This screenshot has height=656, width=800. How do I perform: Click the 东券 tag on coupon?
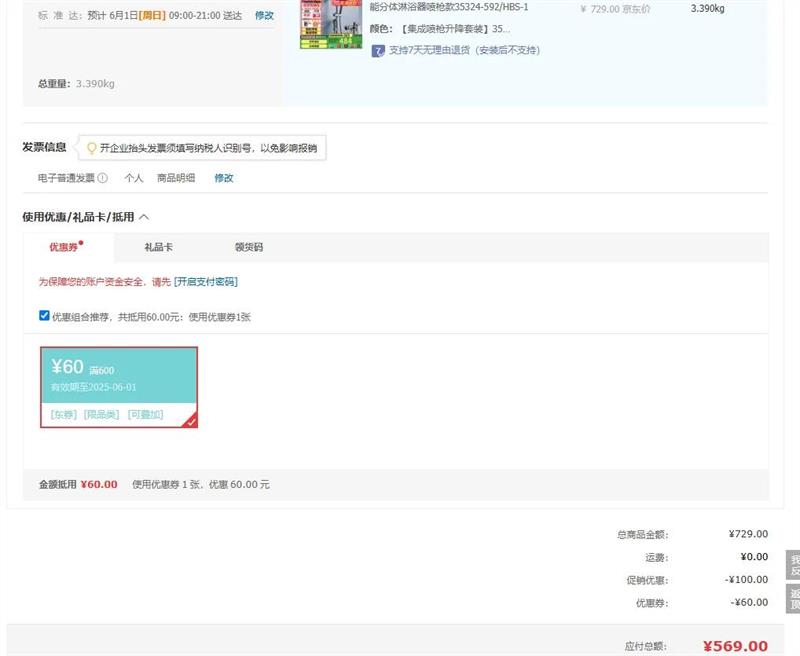[x=63, y=414]
